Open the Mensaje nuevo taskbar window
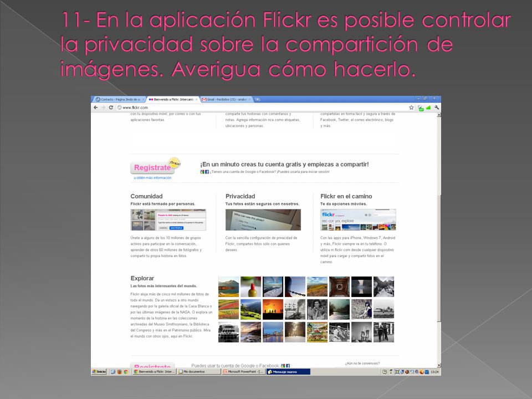532x399 pixels. 288,372
